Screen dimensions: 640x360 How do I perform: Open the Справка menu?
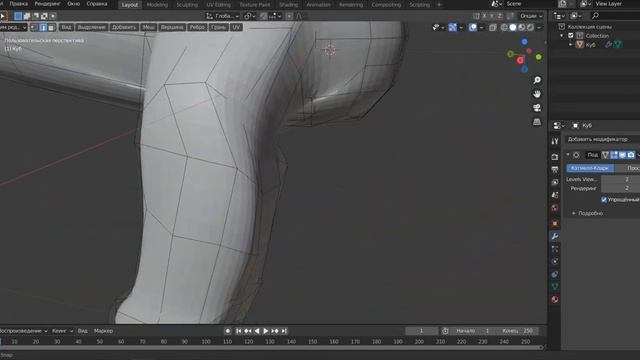tap(97, 4)
